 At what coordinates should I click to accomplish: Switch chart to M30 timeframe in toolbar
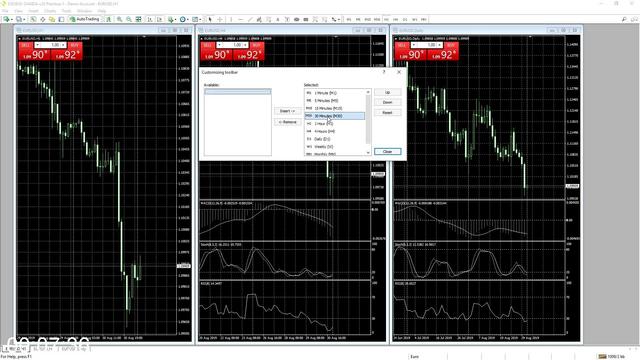(377, 19)
